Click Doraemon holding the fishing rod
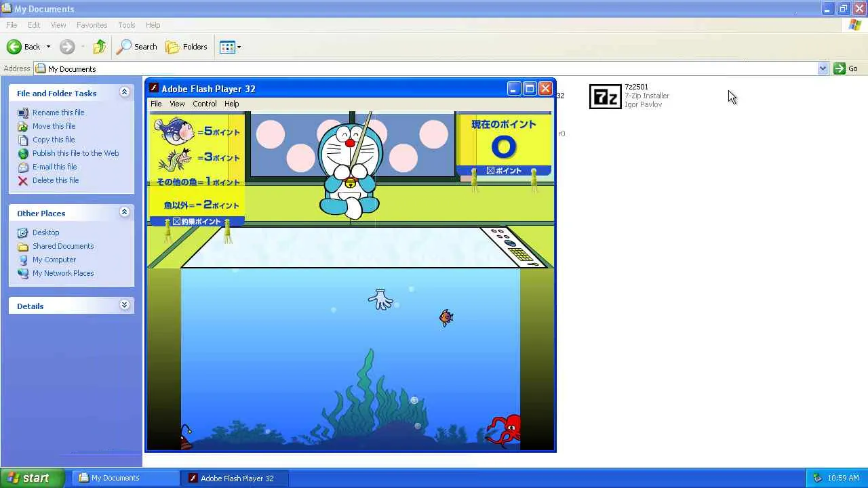868x488 pixels. tap(350, 169)
